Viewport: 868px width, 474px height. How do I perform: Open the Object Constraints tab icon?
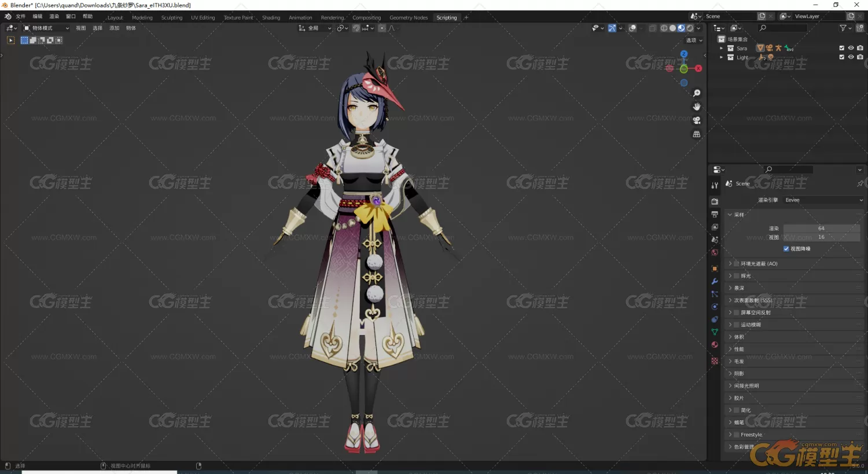pyautogui.click(x=715, y=319)
